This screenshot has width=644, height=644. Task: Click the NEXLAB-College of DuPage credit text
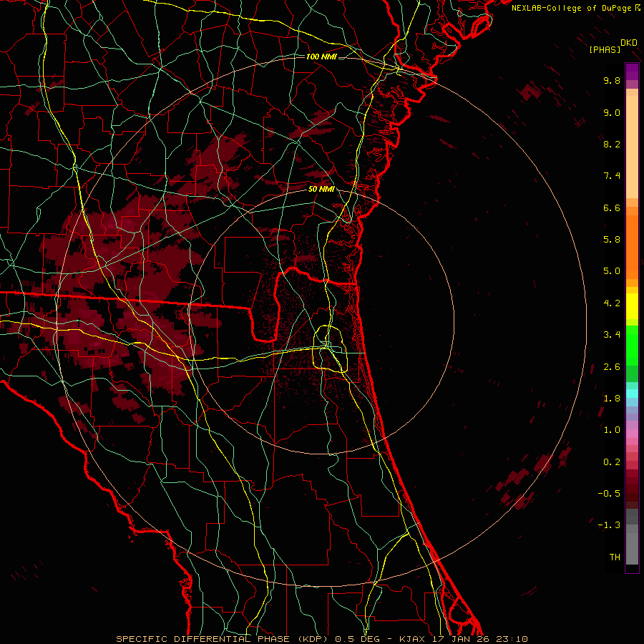pos(572,8)
